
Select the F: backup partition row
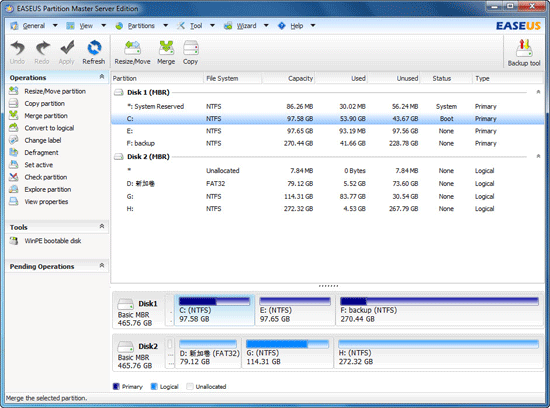328,143
